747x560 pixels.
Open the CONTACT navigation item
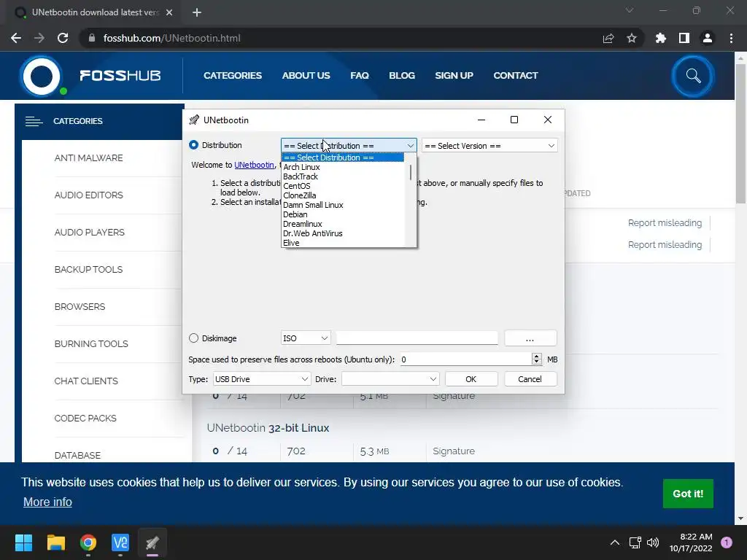(x=516, y=76)
